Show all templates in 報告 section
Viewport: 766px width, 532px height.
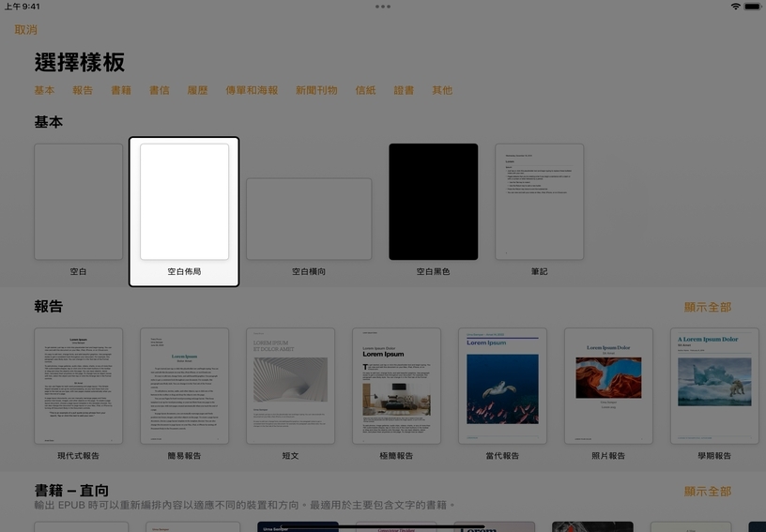click(x=707, y=308)
